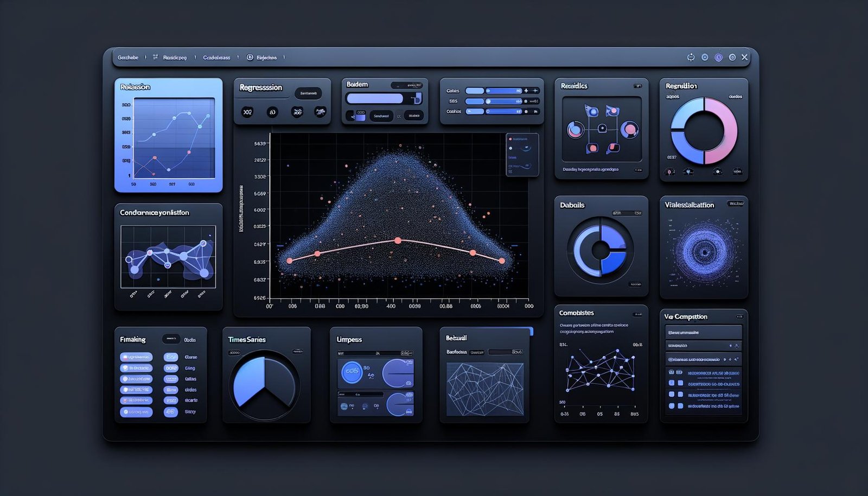The image size is (868, 496).
Task: Click the wide purple input bar in Boidem
Action: click(374, 99)
